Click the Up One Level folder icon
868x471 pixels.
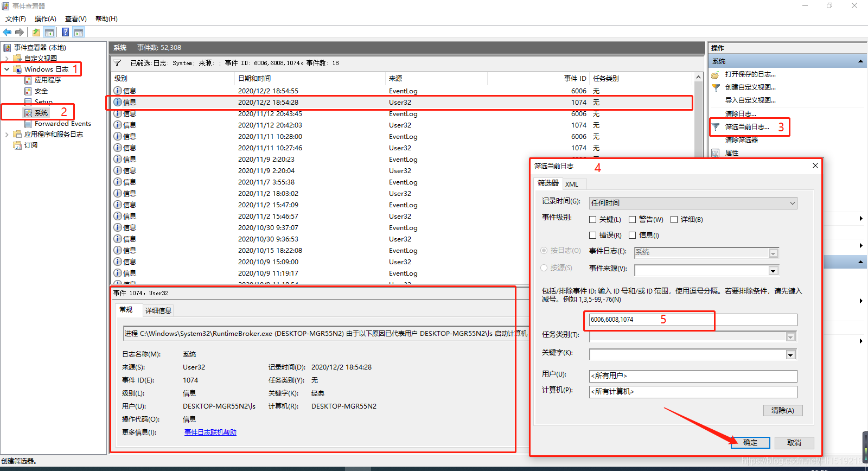pyautogui.click(x=36, y=32)
